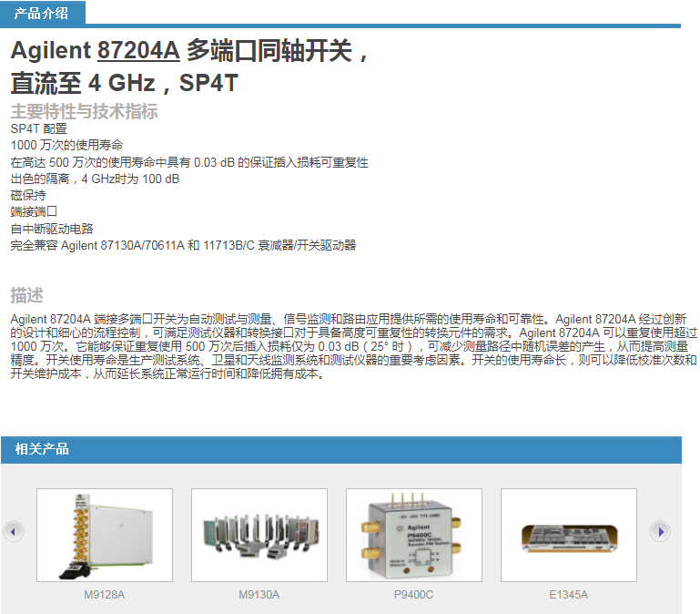Click the line '出色的隔离，4 GHz时为 100 dB'
This screenshot has width=700, height=614.
point(95,179)
